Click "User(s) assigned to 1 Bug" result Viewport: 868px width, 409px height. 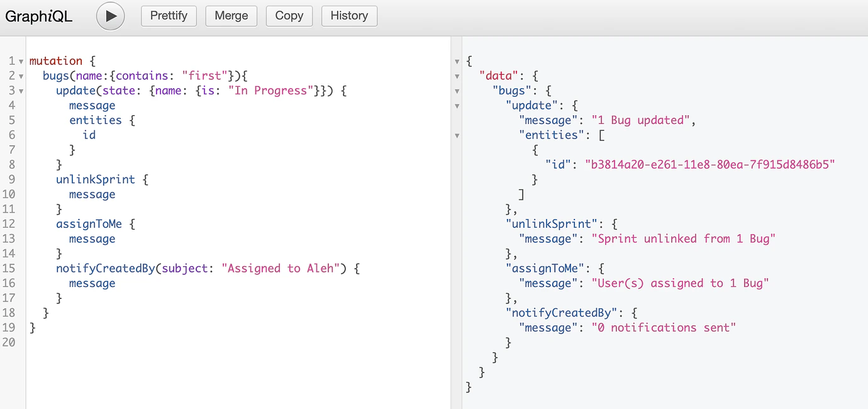pos(681,283)
